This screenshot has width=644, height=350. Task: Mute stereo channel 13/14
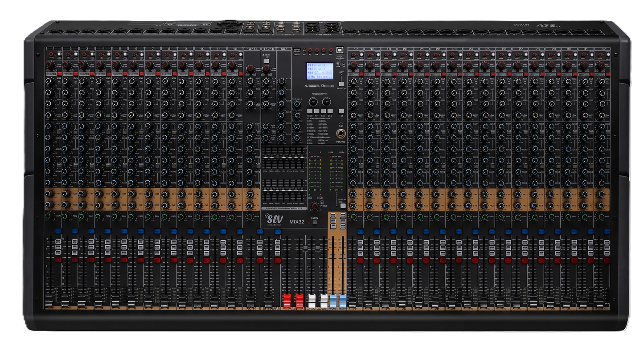pos(259,231)
